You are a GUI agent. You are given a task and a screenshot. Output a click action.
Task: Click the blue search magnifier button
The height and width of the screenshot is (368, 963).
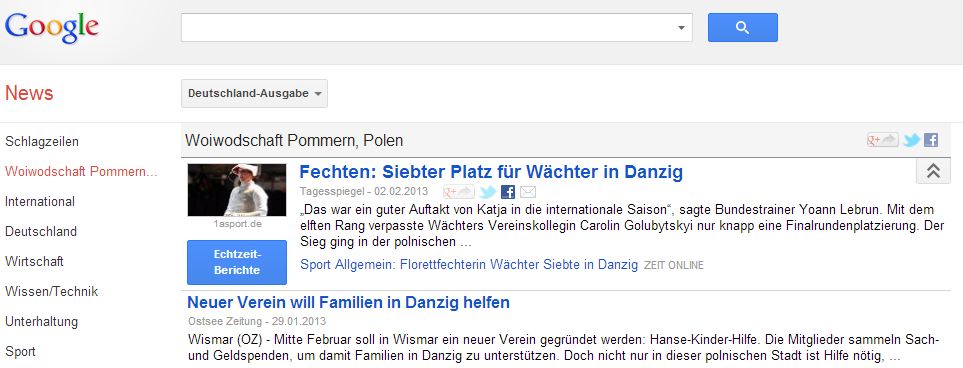point(743,28)
